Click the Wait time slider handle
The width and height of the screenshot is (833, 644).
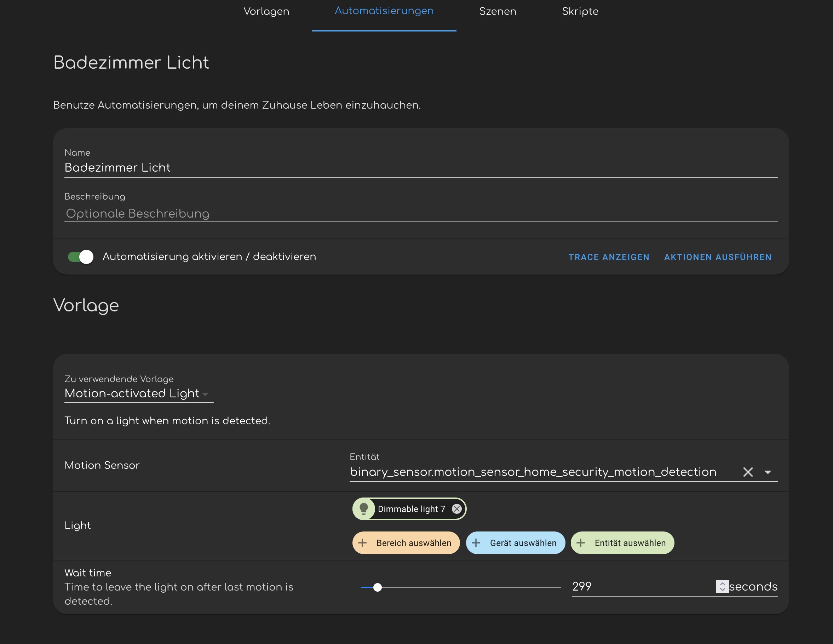click(x=377, y=587)
